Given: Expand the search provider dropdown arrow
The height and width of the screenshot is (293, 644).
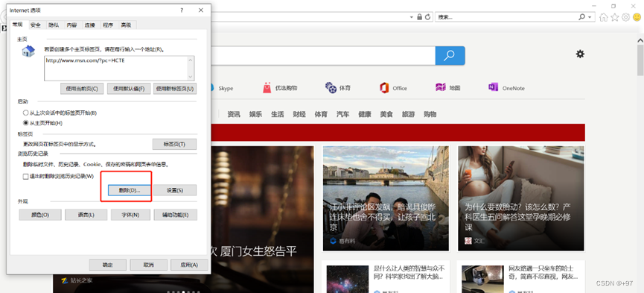Looking at the screenshot, I should [590, 17].
